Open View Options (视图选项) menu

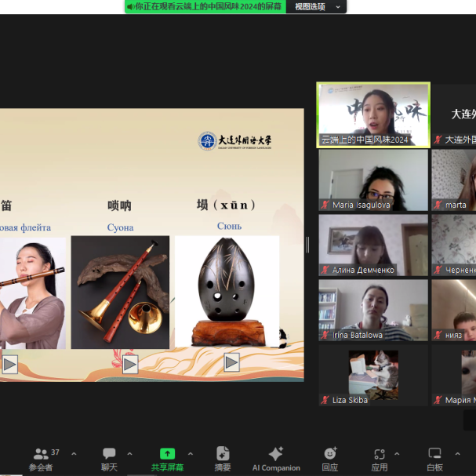pyautogui.click(x=317, y=7)
